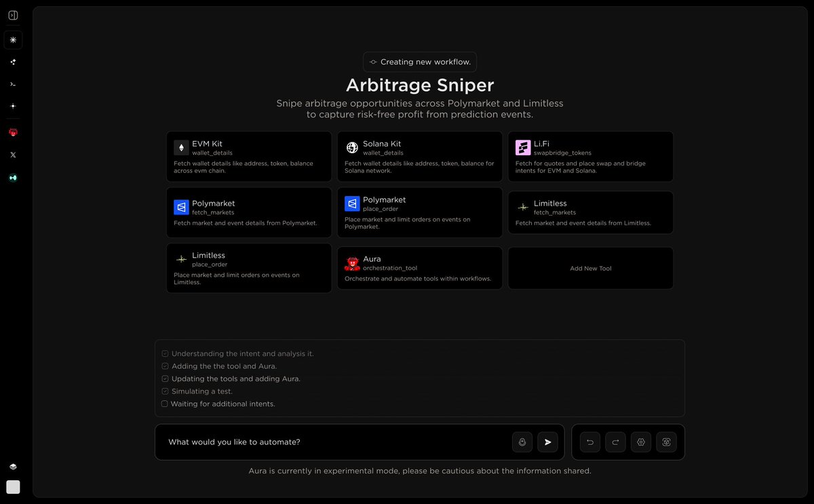
Task: Focus the 'What would you like to automate?' field
Action: coord(360,442)
